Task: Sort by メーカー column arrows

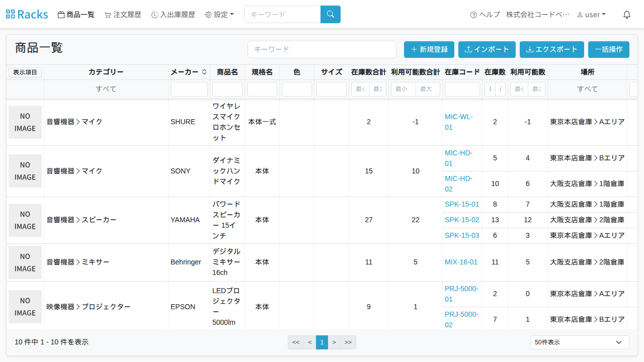Action: click(204, 72)
